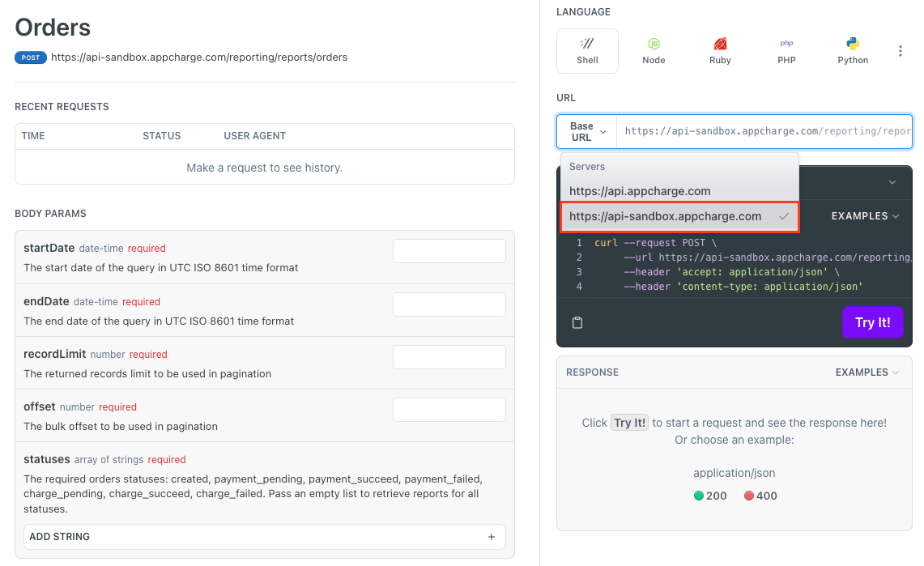Click 'Make a request to see history.'

pyautogui.click(x=265, y=168)
